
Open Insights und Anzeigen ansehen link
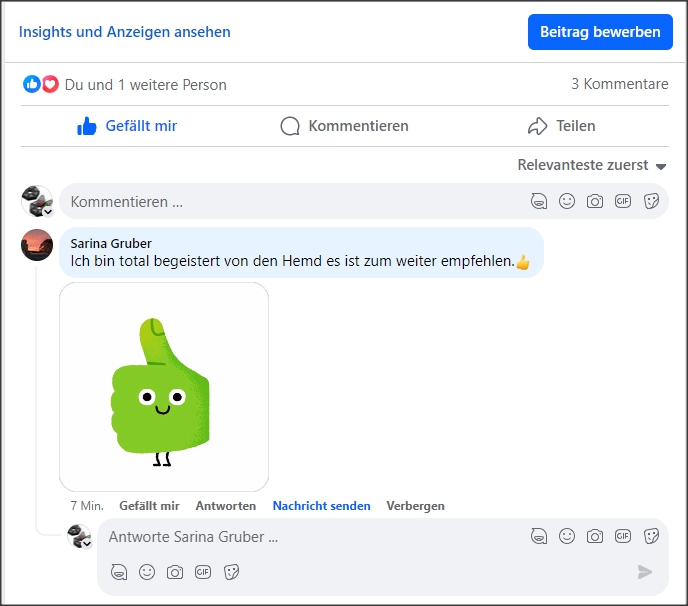tap(125, 32)
